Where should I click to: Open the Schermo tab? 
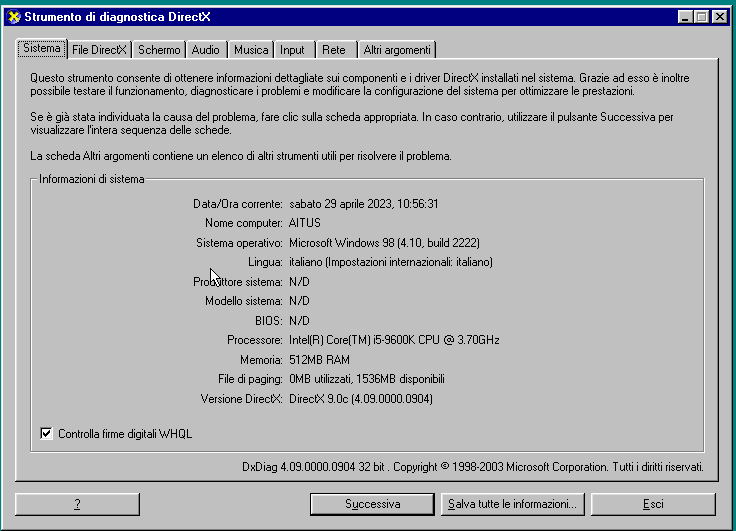[x=159, y=50]
